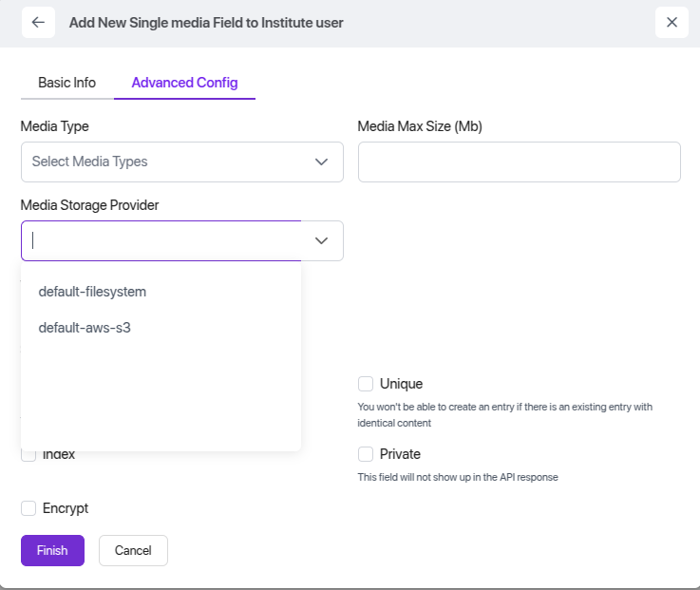Viewport: 700px width, 590px height.
Task: Toggle the Encrypt checkbox
Action: [28, 508]
